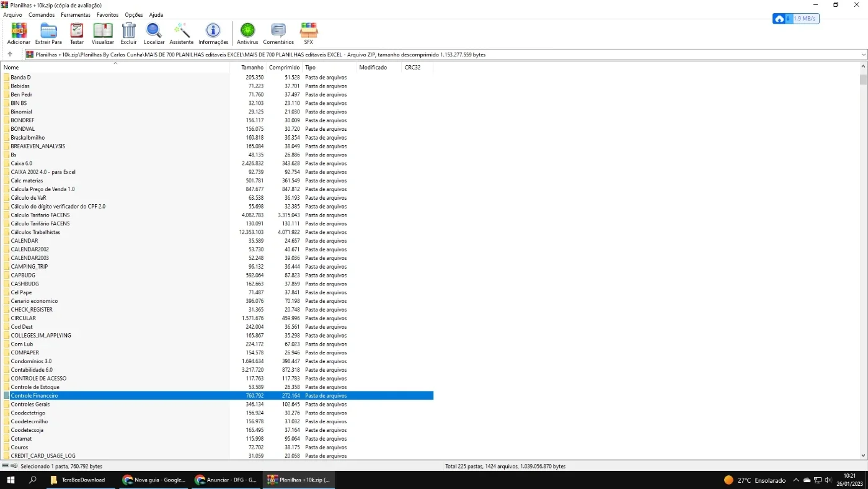Show hidden system tray icons chevron
The width and height of the screenshot is (868, 489).
(796, 480)
